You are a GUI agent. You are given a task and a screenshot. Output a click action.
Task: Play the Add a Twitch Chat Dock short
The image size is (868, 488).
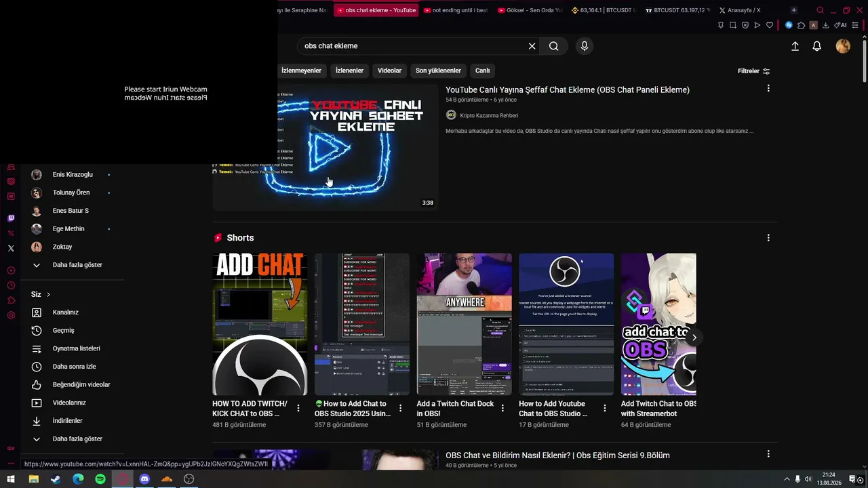click(x=465, y=324)
